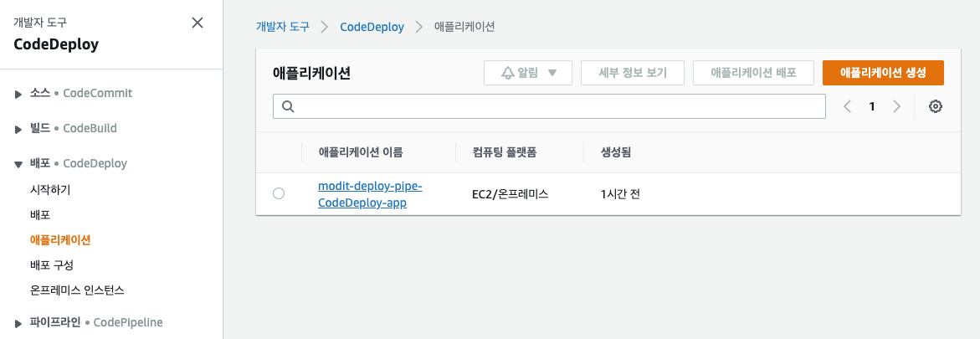Sort by 생성됨 column header
This screenshot has width=980, height=339.
tap(616, 152)
